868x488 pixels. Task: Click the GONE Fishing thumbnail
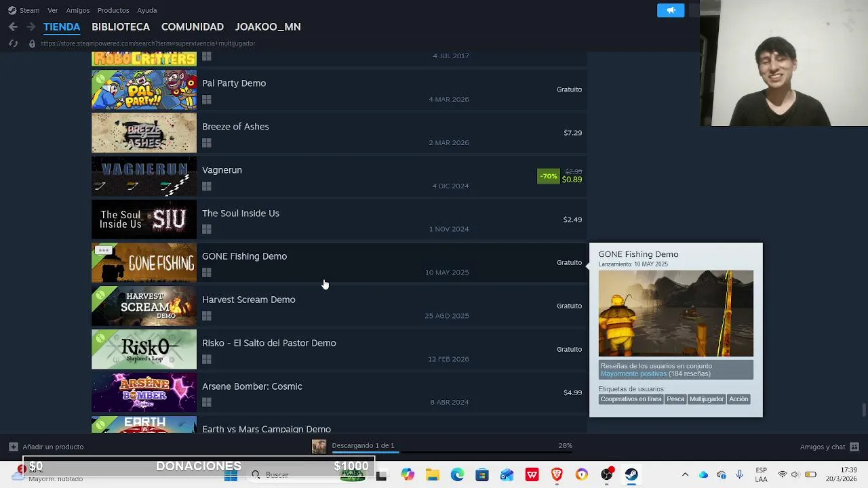(x=144, y=263)
